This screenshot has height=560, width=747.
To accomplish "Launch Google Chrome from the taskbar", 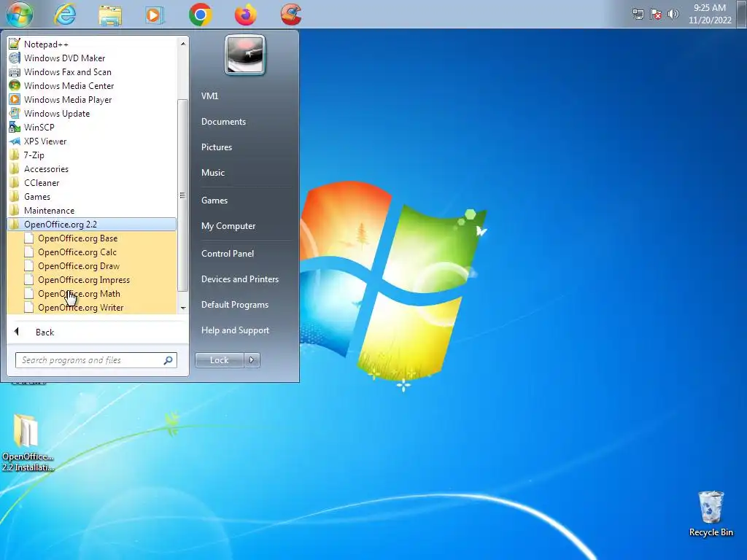I will (x=201, y=15).
